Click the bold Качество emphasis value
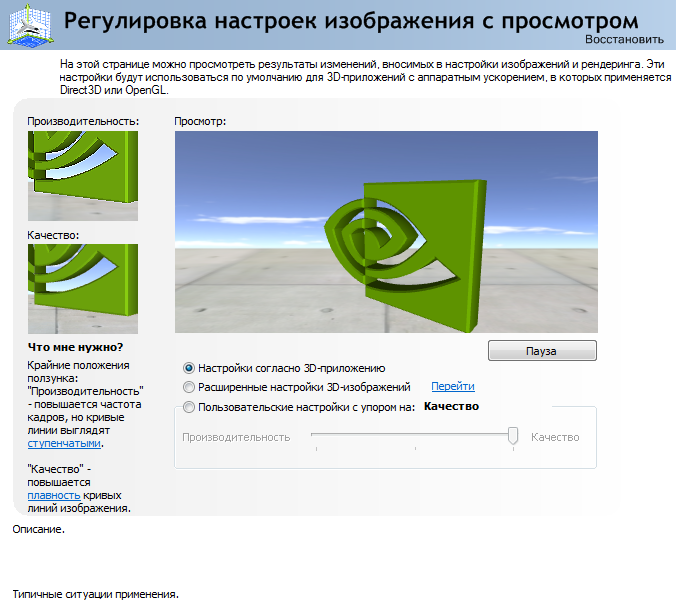Image resolution: width=676 pixels, height=615 pixels. click(451, 406)
